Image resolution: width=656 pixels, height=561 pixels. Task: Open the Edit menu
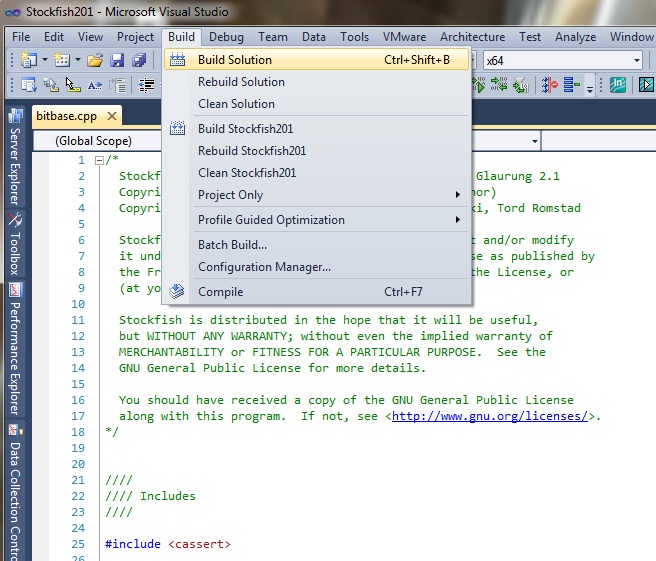[54, 37]
